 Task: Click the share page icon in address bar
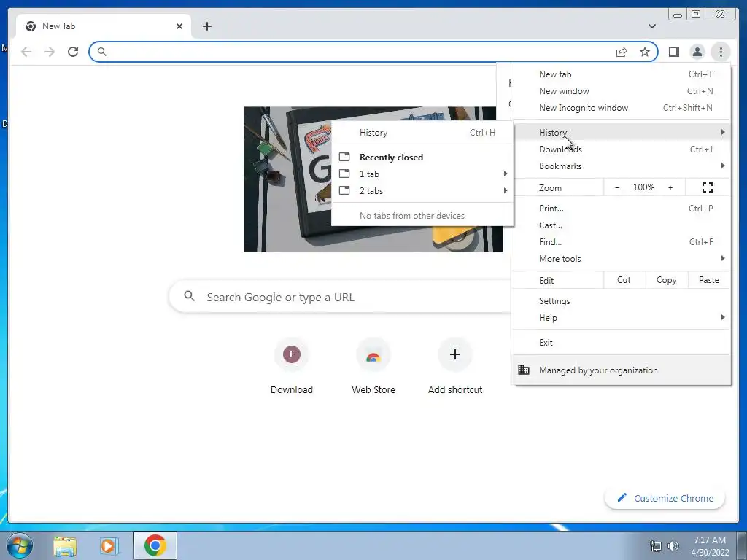coord(622,52)
